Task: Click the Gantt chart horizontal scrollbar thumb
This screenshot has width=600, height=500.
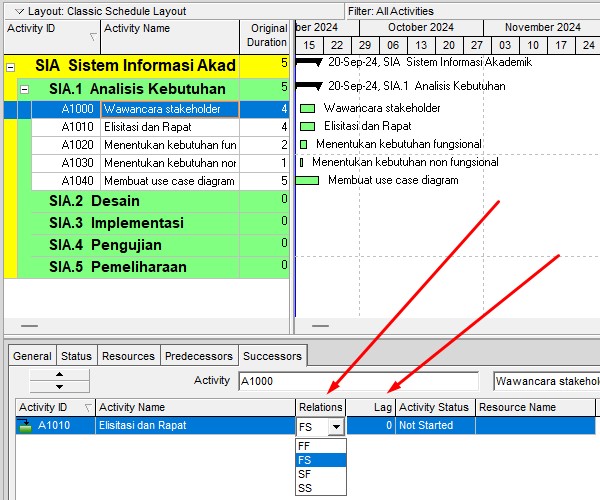Action: 320,326
